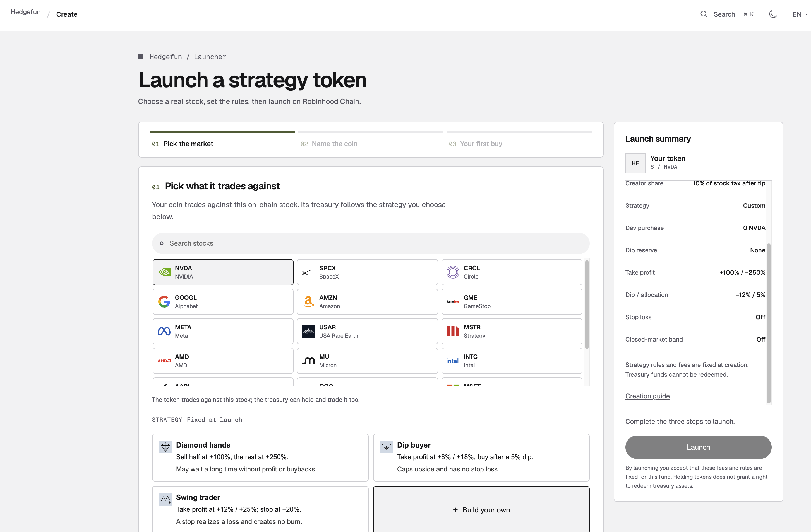
Task: Click the Launch button
Action: click(x=698, y=447)
